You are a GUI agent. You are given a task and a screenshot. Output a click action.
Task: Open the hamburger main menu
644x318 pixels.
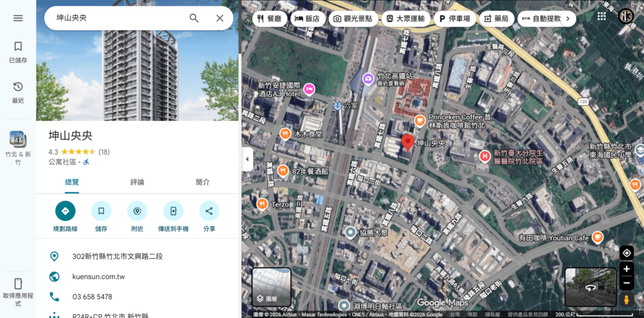click(18, 18)
